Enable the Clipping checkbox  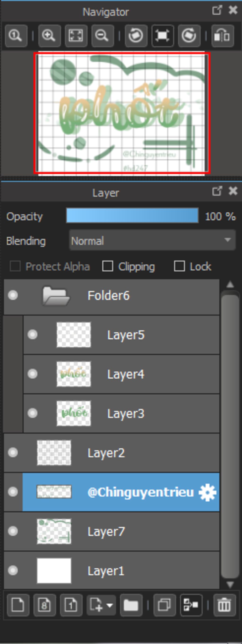tap(108, 266)
